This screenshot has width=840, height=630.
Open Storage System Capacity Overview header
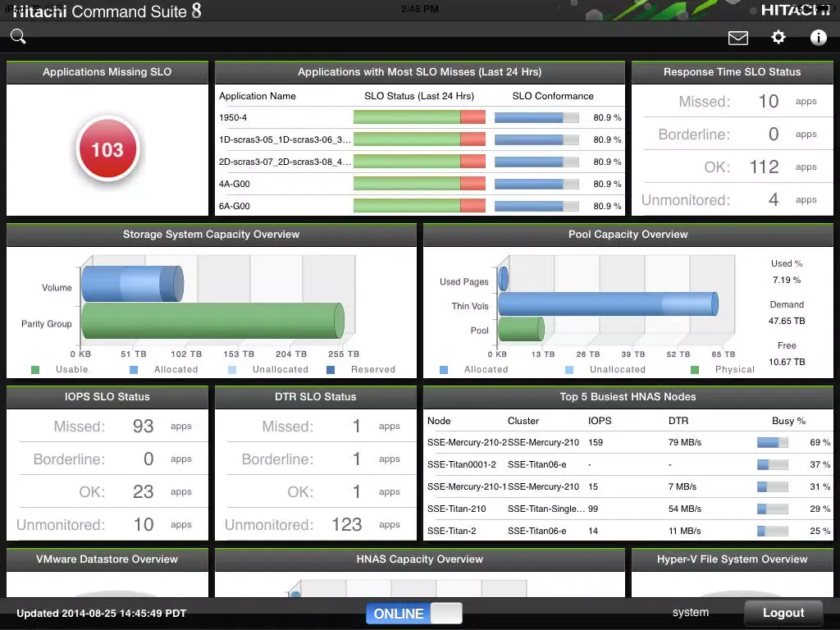click(x=211, y=235)
